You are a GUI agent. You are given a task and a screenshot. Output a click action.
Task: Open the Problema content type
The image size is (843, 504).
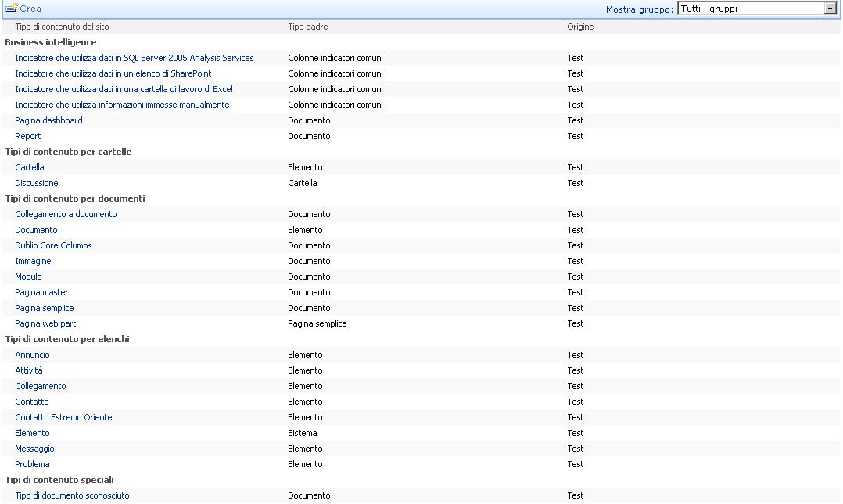(x=32, y=464)
